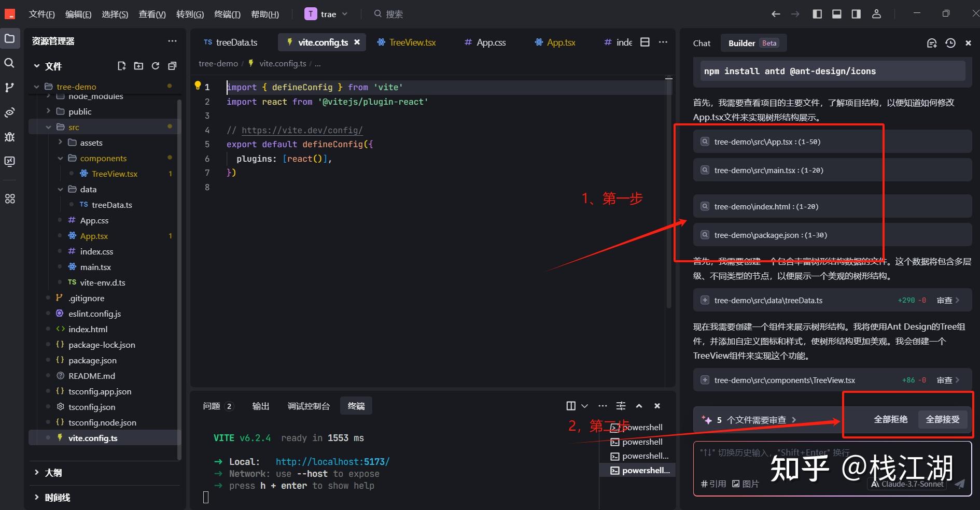Maximize the terminal panel with up chevron

[639, 406]
